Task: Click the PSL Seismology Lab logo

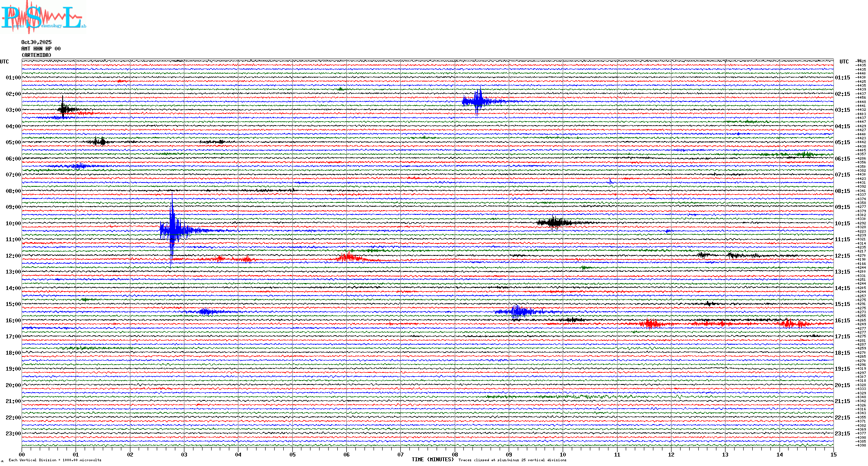Action: 43,17
